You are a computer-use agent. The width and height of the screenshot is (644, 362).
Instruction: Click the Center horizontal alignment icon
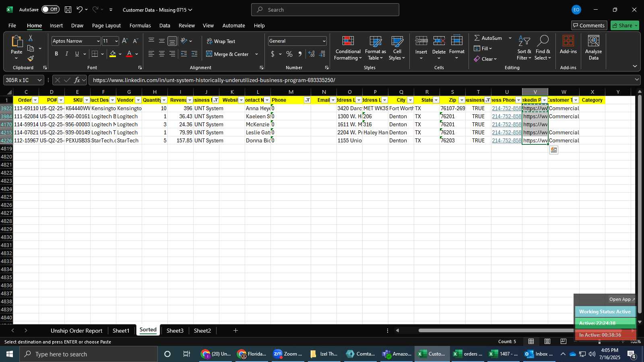click(x=162, y=54)
